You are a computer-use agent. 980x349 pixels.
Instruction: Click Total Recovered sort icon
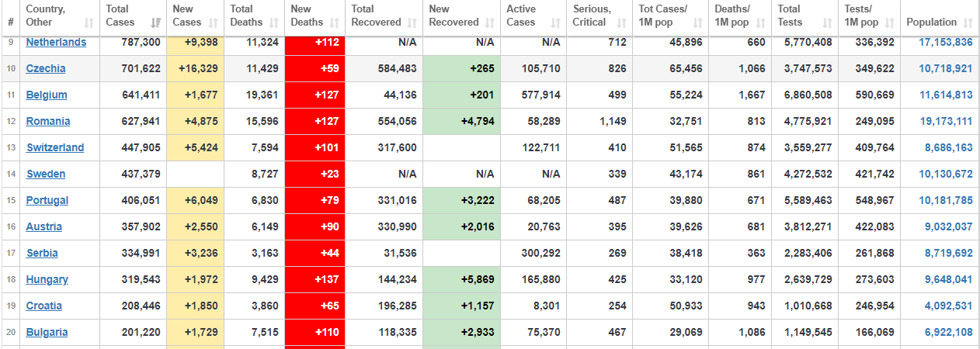coord(412,22)
